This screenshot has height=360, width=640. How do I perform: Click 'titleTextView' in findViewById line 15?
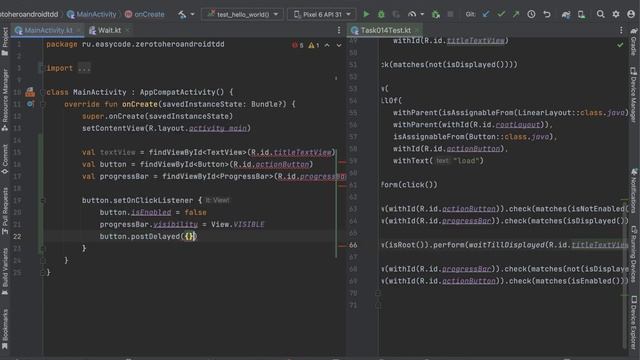(x=302, y=152)
